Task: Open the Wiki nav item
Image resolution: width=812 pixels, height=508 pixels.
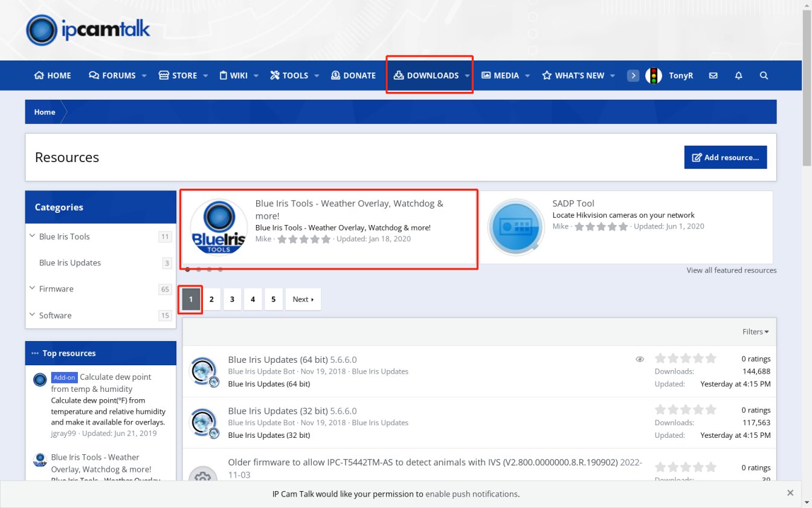Action: (x=233, y=76)
